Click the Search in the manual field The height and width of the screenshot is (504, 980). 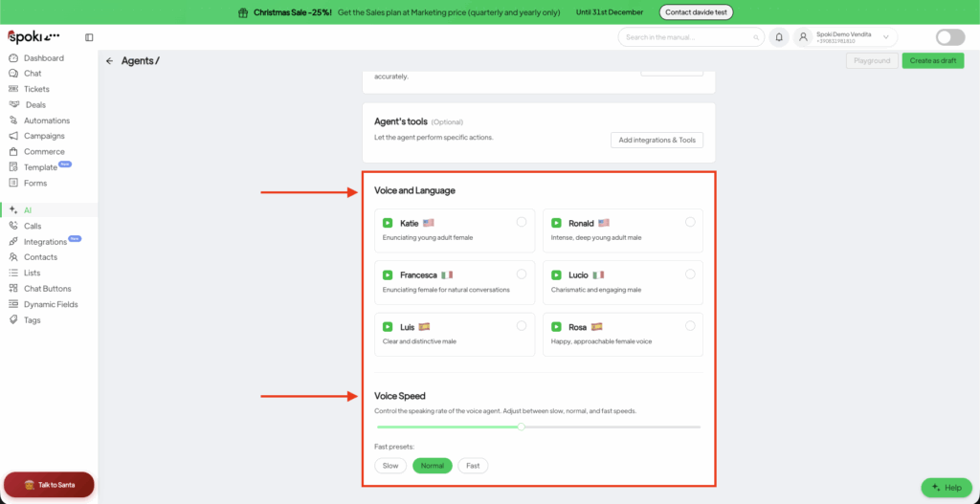691,37
